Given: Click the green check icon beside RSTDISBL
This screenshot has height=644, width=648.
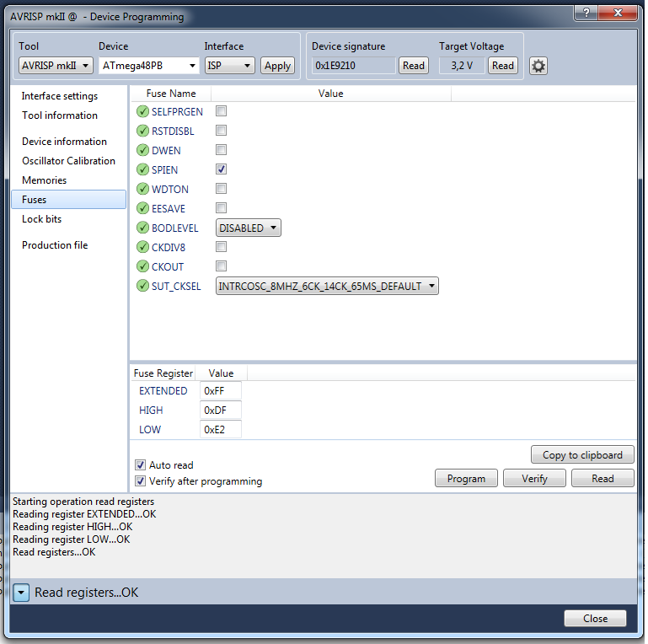Looking at the screenshot, I should (142, 131).
